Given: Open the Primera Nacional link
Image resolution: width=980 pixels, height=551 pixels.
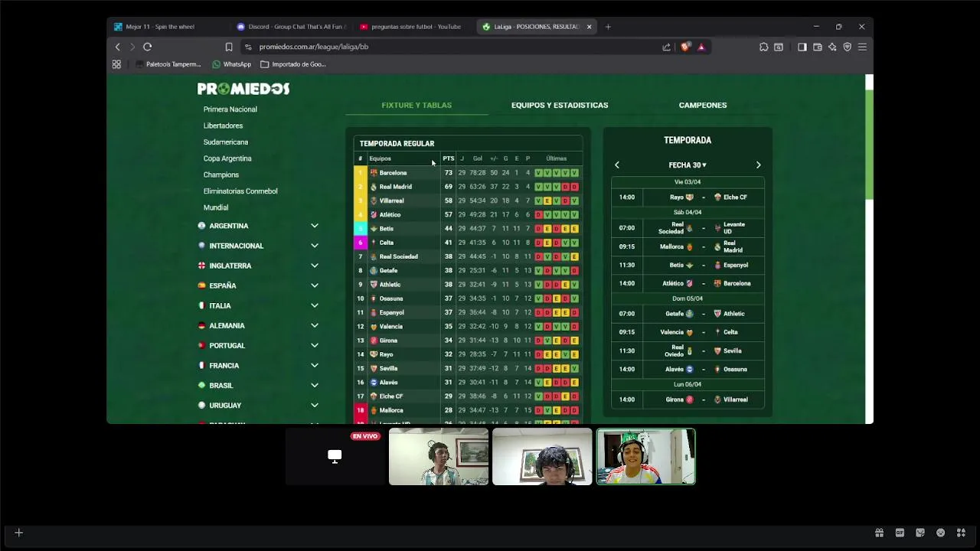Looking at the screenshot, I should tap(230, 109).
